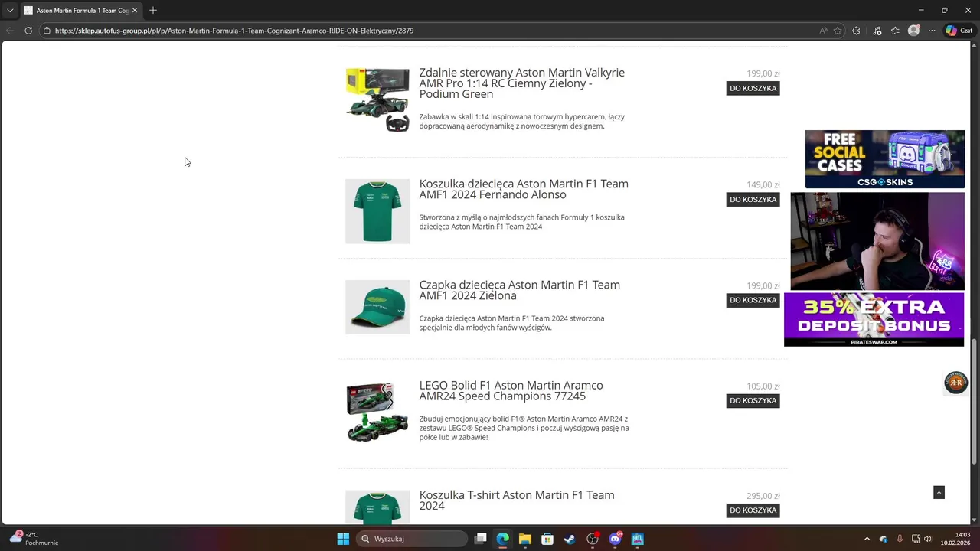The width and height of the screenshot is (980, 551).
Task: Add kids green cap to cart
Action: [x=753, y=300]
